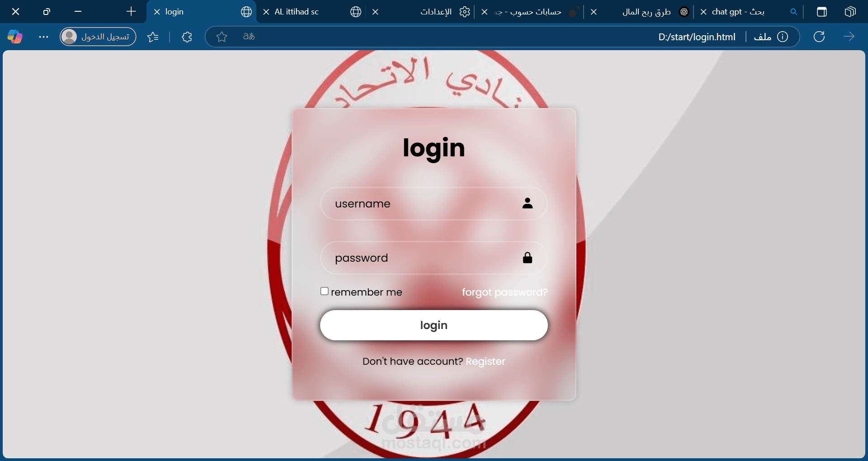
Task: Open the Workspaces icon
Action: (x=850, y=12)
